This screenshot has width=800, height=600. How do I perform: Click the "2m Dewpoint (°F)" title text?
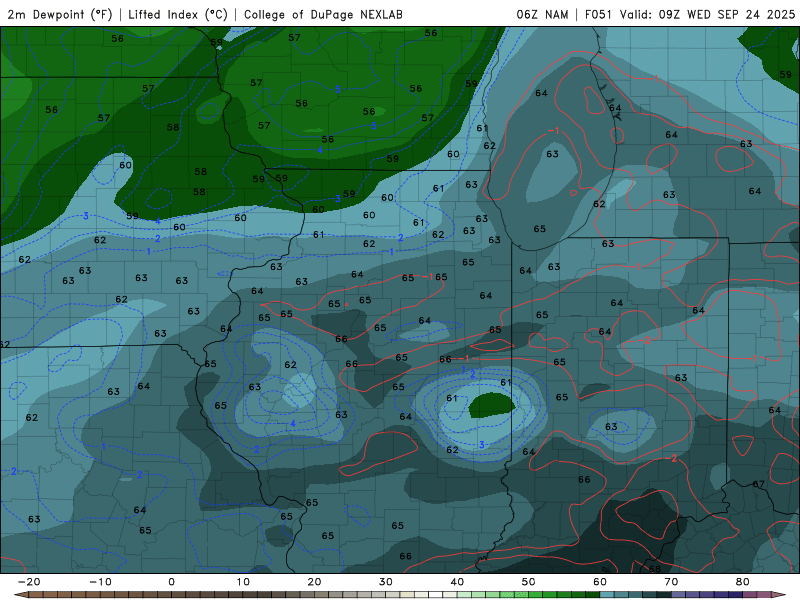click(x=60, y=14)
